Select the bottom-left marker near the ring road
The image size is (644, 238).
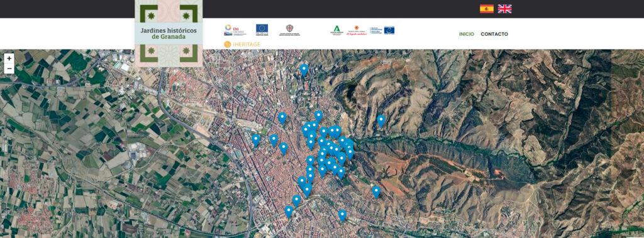[289, 212]
